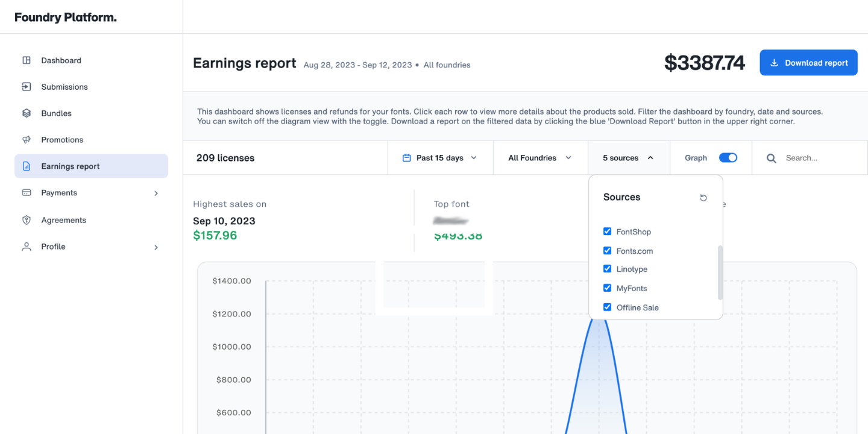Click the calendar icon in date filter
This screenshot has width=868, height=434.
pos(407,158)
